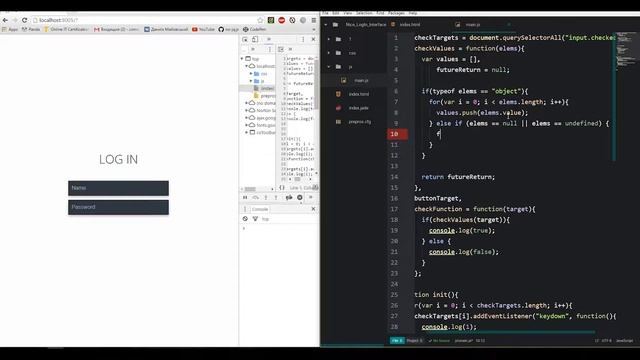Toggle DevTools device toolbar mode
Image resolution: width=640 pixels, height=360 pixels.
point(255,40)
